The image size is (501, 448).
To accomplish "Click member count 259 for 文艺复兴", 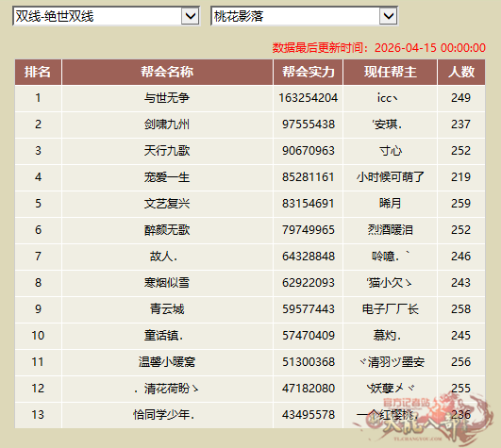I will 460,204.
